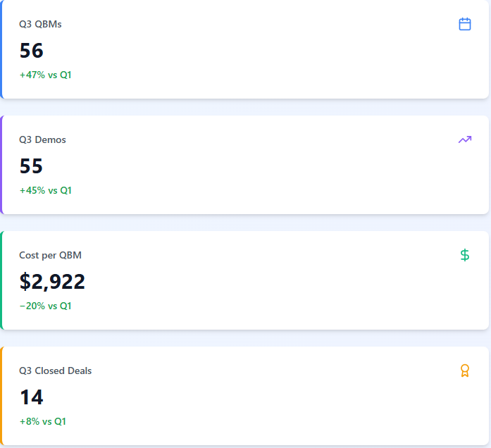Click the "−20% vs Q1" change text
Image resolution: width=491 pixels, height=448 pixels.
point(45,306)
